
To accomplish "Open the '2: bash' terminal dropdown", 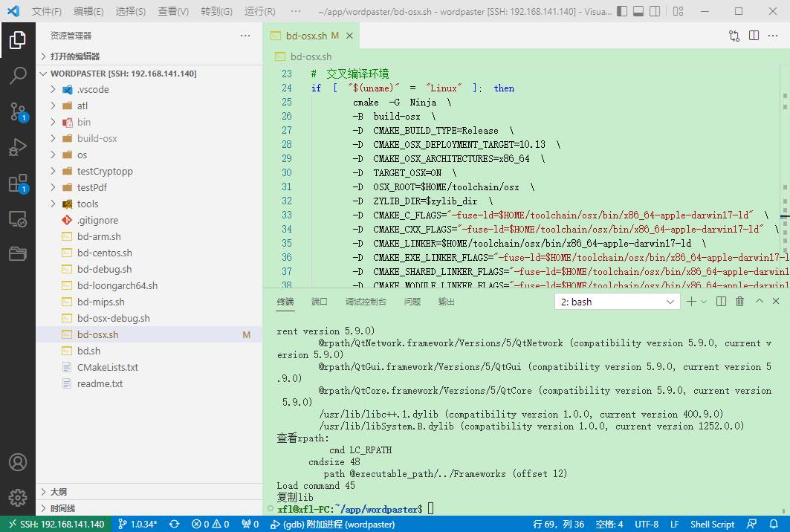I will tap(617, 302).
